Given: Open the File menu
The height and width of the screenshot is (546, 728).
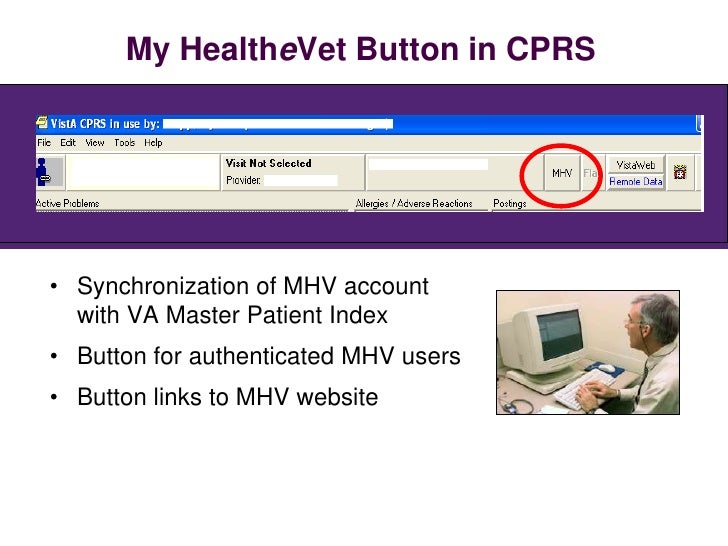Looking at the screenshot, I should (44, 143).
